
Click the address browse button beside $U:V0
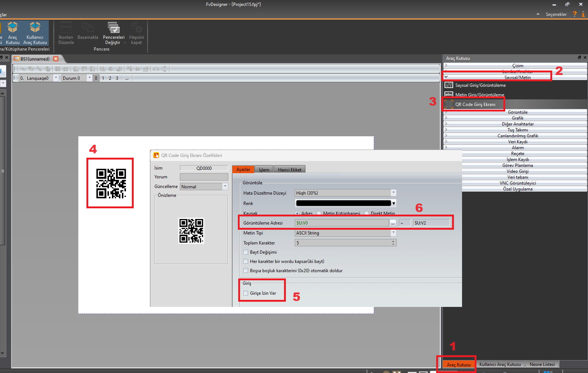[x=393, y=223]
